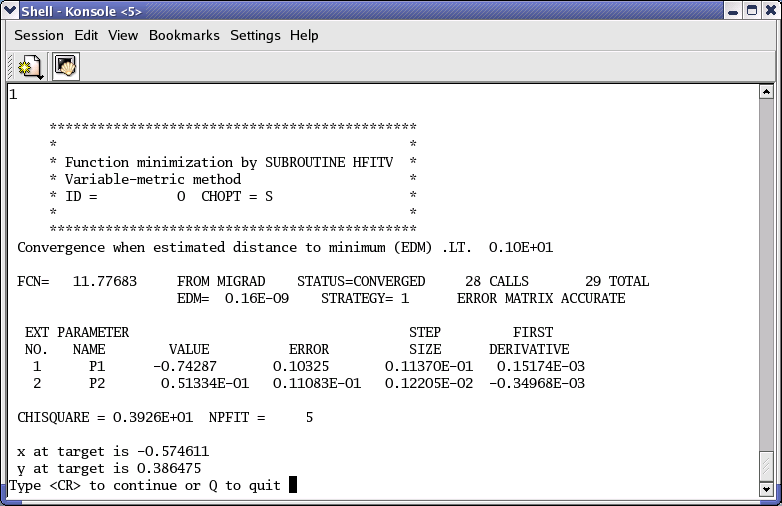Close the Konsole window
The image size is (782, 506).
click(771, 10)
